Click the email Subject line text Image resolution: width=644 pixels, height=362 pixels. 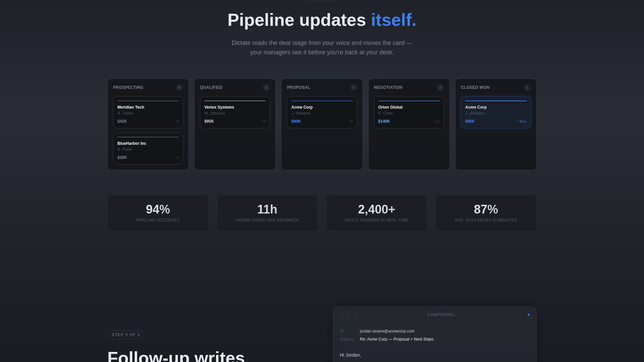[396, 339]
